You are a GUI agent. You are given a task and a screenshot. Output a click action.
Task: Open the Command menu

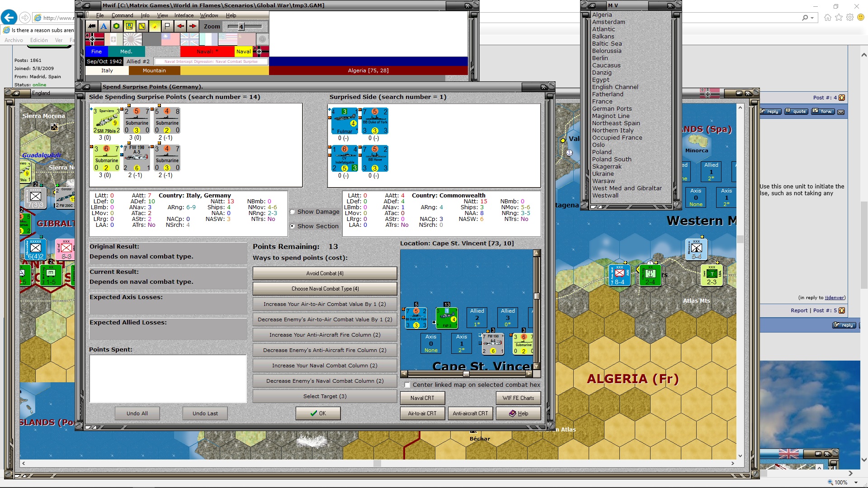coord(122,15)
